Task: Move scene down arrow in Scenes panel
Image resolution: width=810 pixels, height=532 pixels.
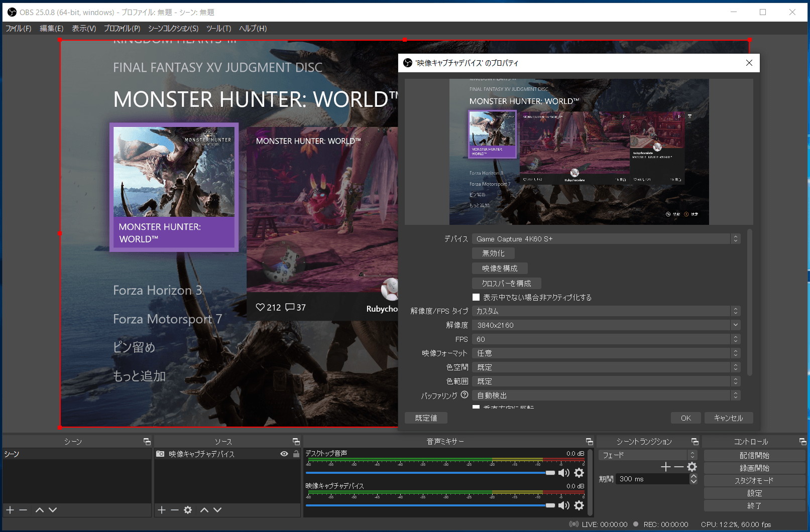Action: 53,510
